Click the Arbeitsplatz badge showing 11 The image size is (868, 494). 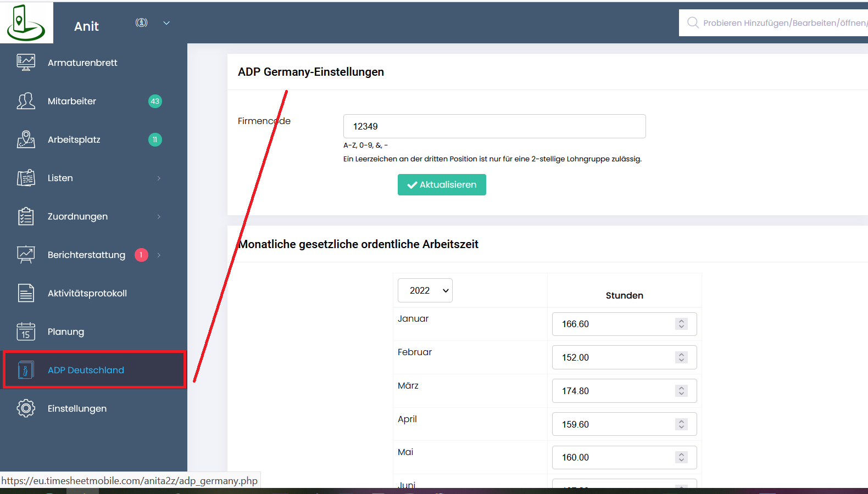point(155,139)
